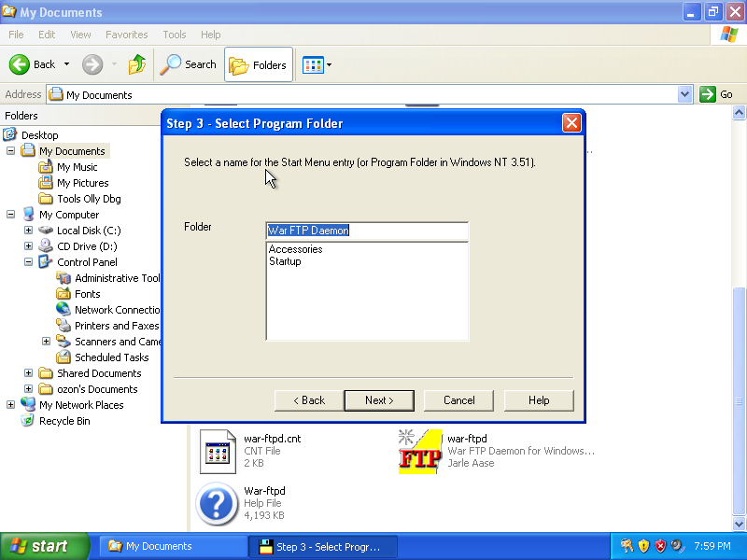Select Fonts folder icon
The width and height of the screenshot is (747, 560).
pyautogui.click(x=63, y=293)
